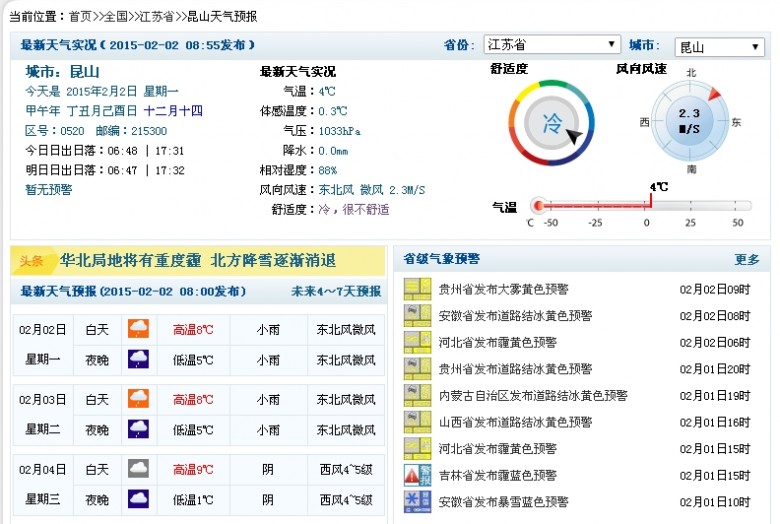Click the Feb 4 daytime overcast icon

[138, 469]
